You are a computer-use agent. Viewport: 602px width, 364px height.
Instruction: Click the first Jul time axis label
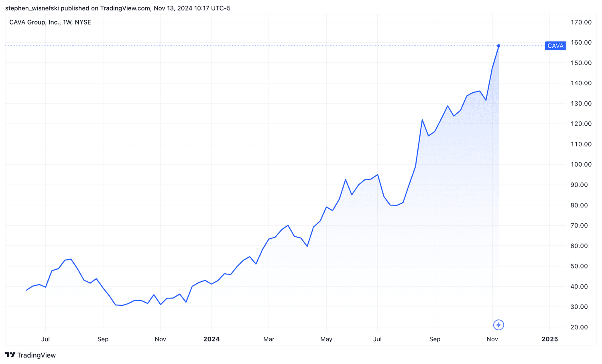click(46, 339)
